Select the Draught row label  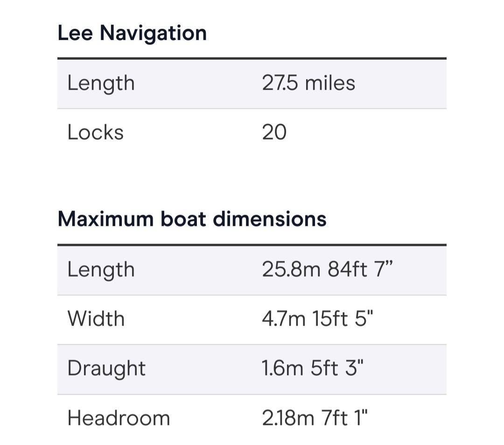(x=106, y=369)
